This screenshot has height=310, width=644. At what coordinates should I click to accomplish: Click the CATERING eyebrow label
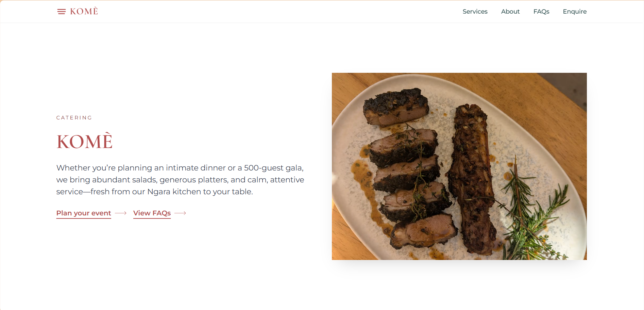74,117
